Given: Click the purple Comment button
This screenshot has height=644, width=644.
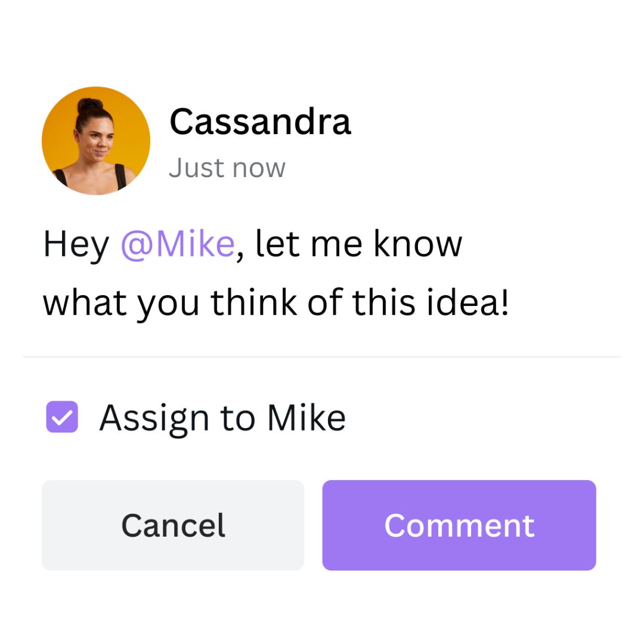Looking at the screenshot, I should 459,525.
